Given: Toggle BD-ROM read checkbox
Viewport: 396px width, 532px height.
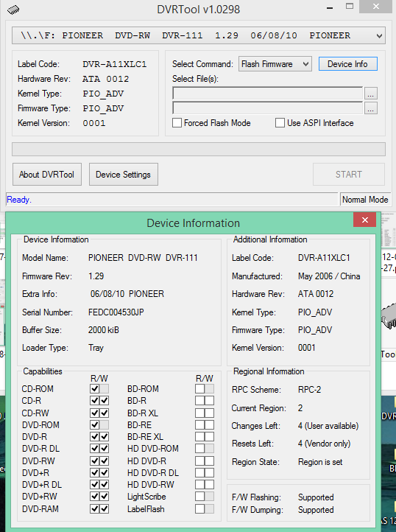Looking at the screenshot, I should click(199, 389).
